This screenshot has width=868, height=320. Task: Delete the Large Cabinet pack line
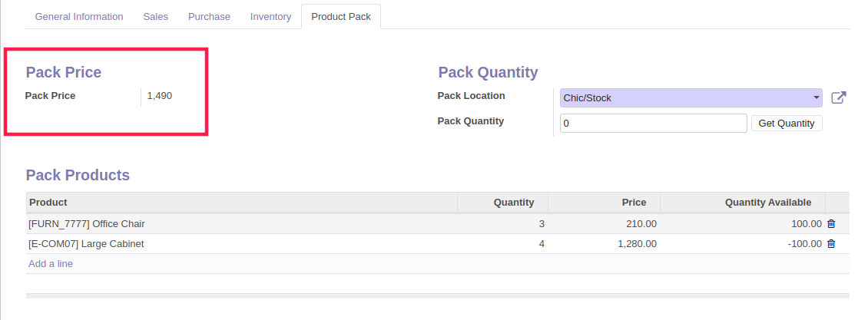click(x=831, y=244)
